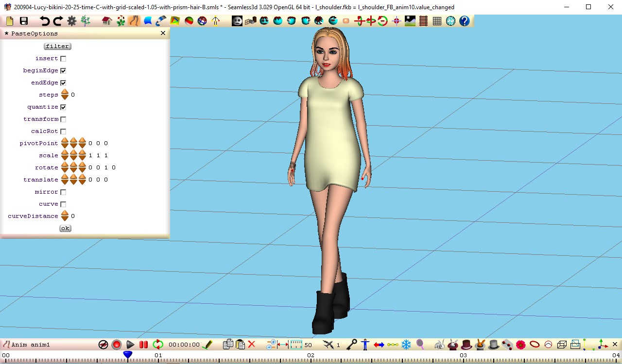Raise curveDistance using its stepper arrow
Image resolution: width=622 pixels, height=364 pixels.
point(65,214)
